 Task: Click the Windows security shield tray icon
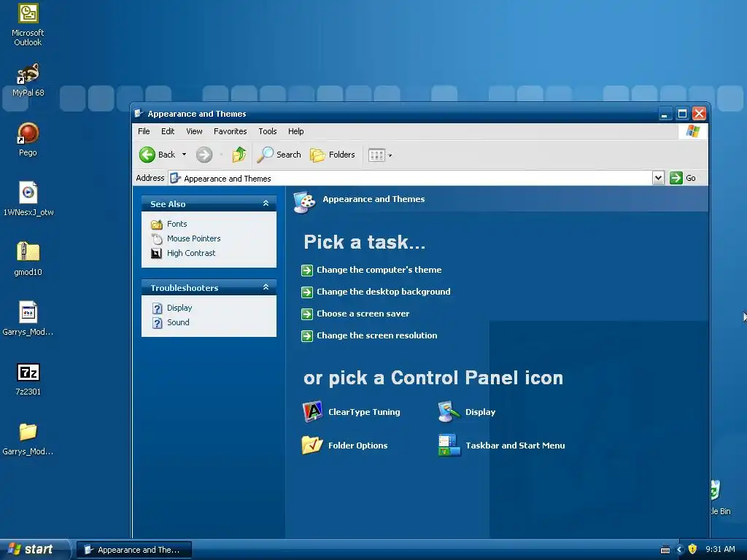(692, 549)
